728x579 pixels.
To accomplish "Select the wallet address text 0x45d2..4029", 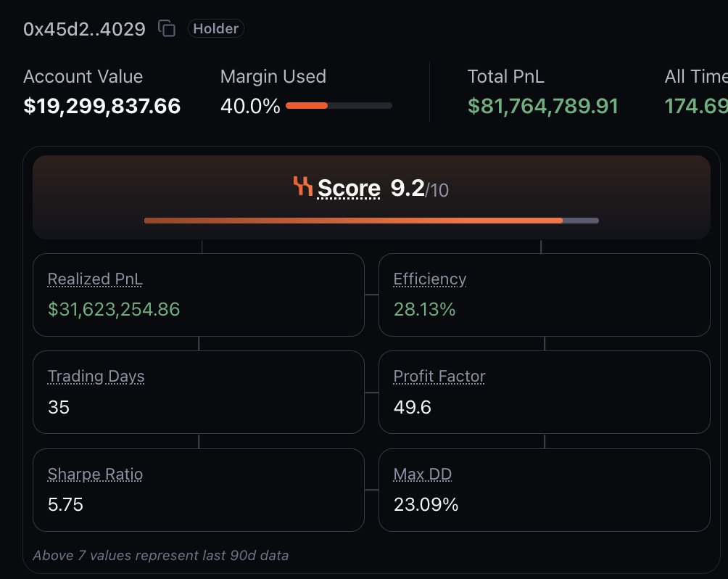I will click(85, 29).
